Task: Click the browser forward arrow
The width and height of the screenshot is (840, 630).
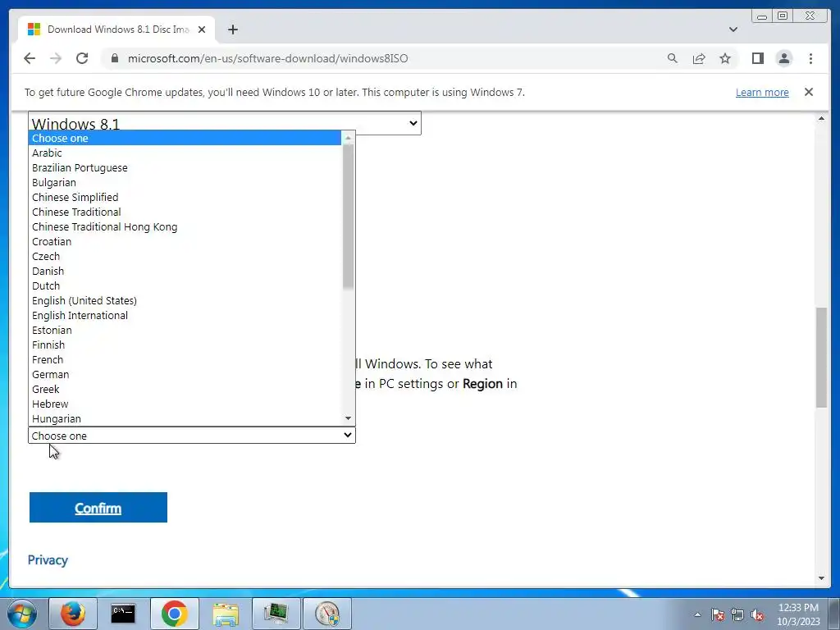Action: tap(56, 58)
